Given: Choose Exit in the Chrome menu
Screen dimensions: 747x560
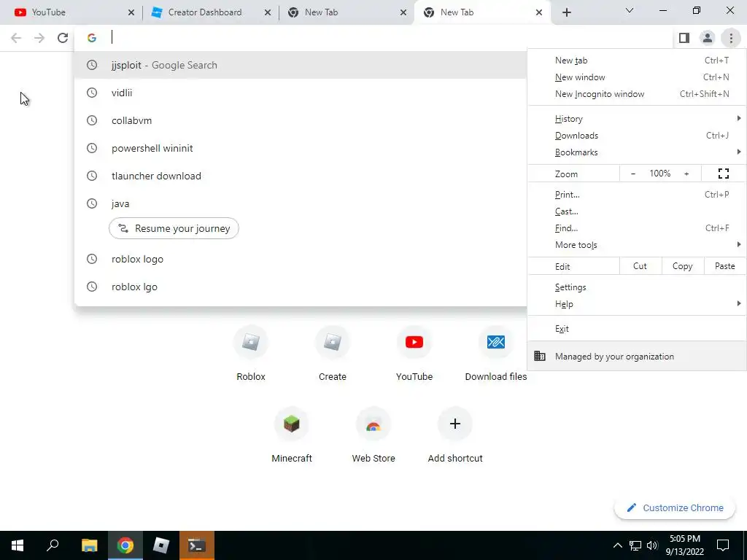Looking at the screenshot, I should 637,329.
